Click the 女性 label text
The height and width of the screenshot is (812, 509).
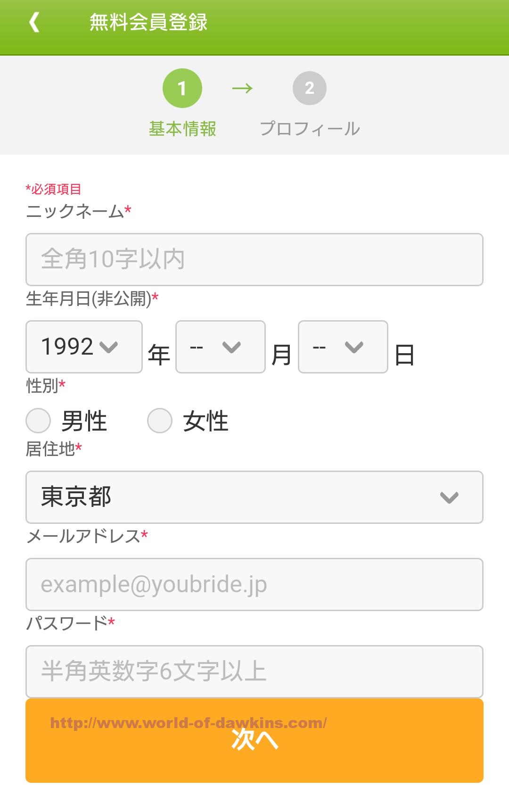(206, 421)
